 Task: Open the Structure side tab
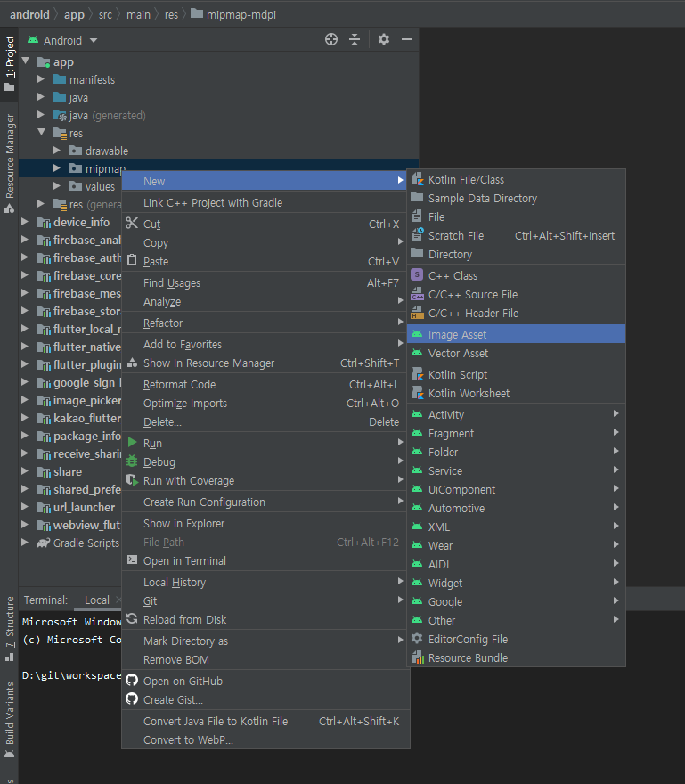pos(10,628)
